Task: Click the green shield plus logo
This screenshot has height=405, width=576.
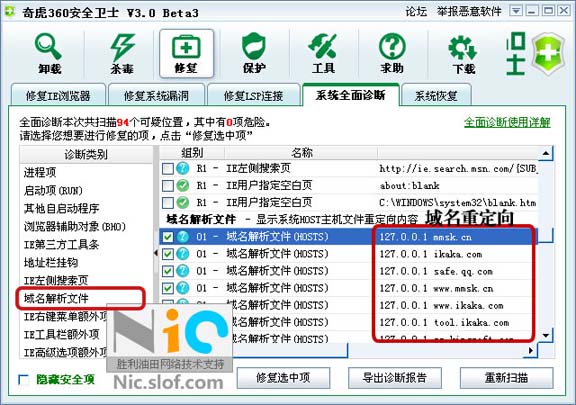Action: [x=548, y=54]
